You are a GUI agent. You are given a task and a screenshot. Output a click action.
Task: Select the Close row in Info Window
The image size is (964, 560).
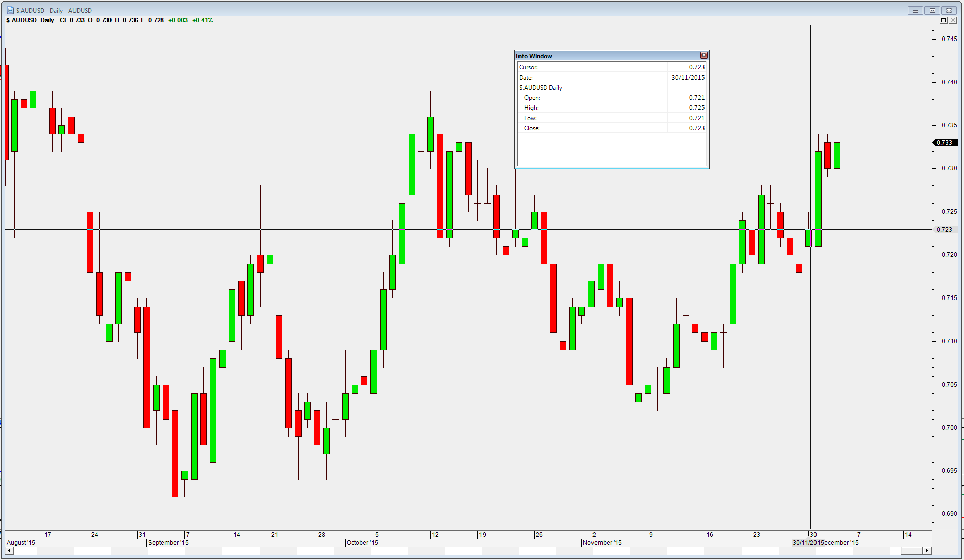pos(612,128)
